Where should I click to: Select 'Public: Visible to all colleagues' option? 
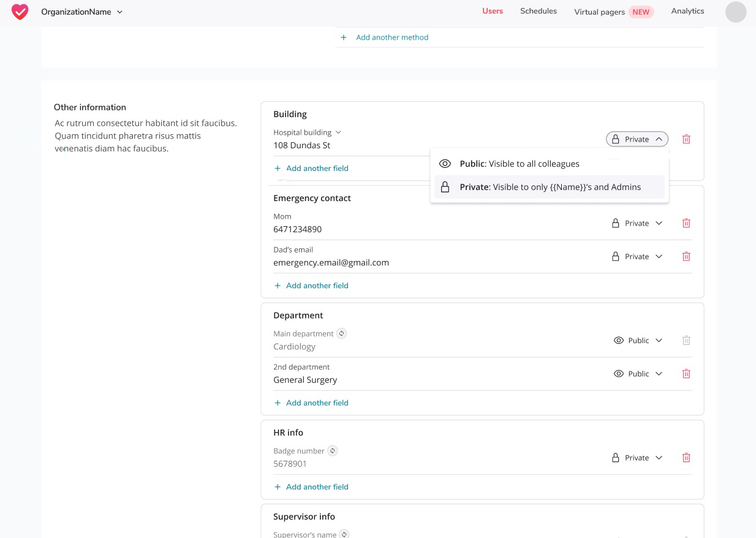click(518, 164)
